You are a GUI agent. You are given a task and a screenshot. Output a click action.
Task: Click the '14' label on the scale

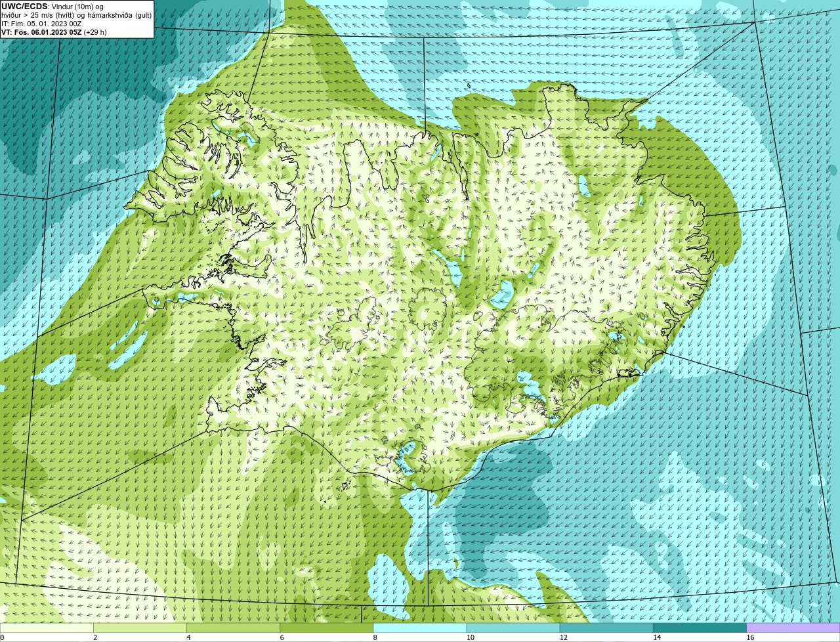pos(656,637)
